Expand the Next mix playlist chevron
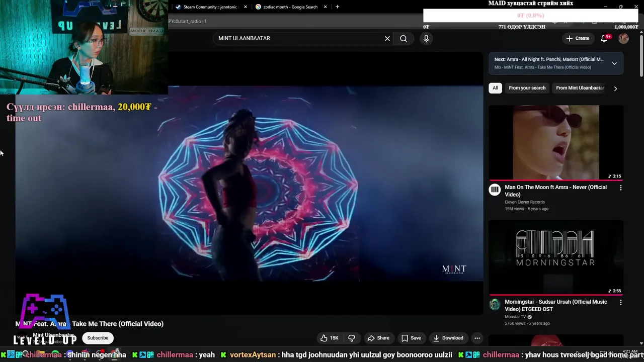Viewport: 644px width, 362px height. point(614,63)
